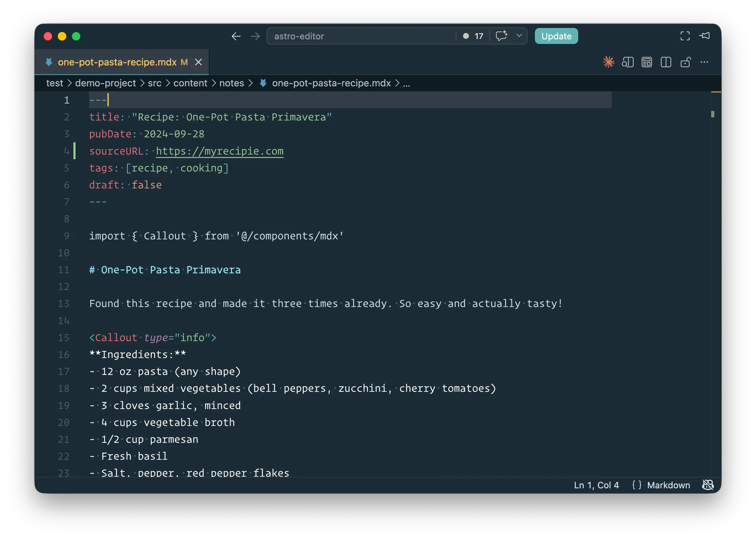Click the mixed vegetables ingredient line
This screenshot has width=756, height=539.
tap(292, 388)
